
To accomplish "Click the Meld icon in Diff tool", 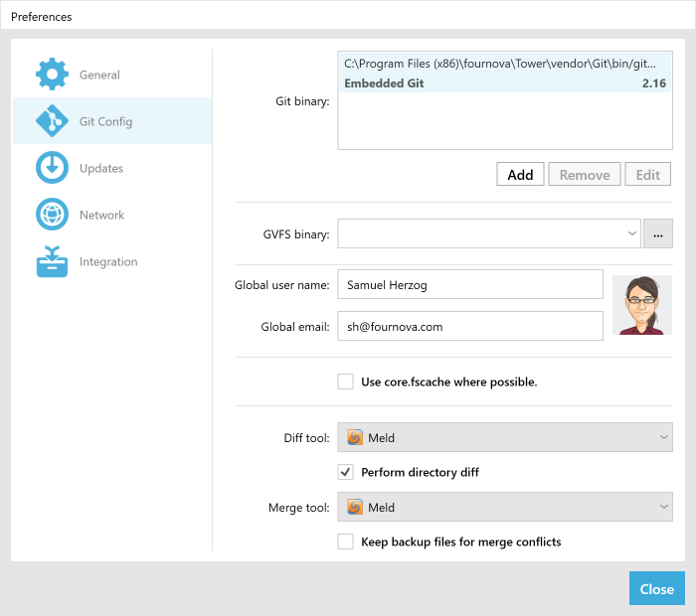I will [355, 437].
